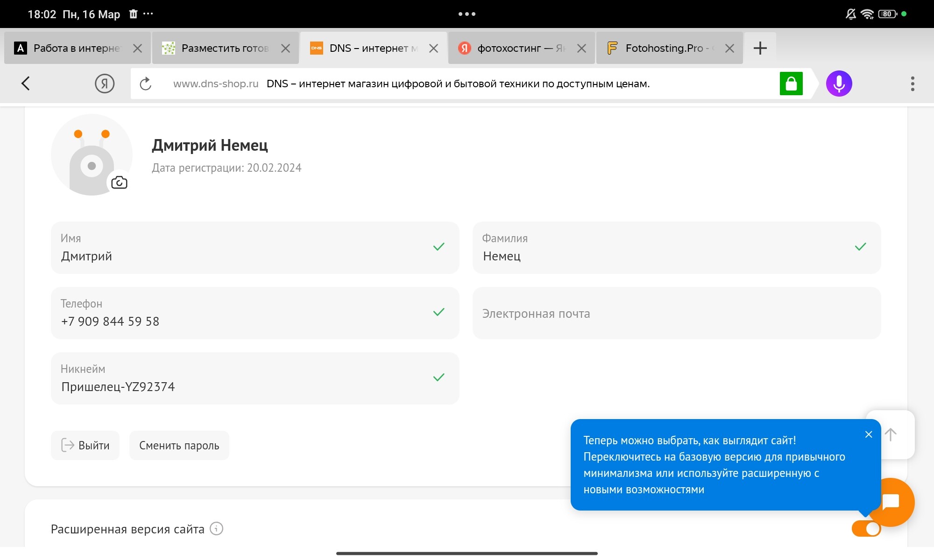Screen dimensions: 934x560
Task: Open a new browser tab
Action: coord(760,48)
